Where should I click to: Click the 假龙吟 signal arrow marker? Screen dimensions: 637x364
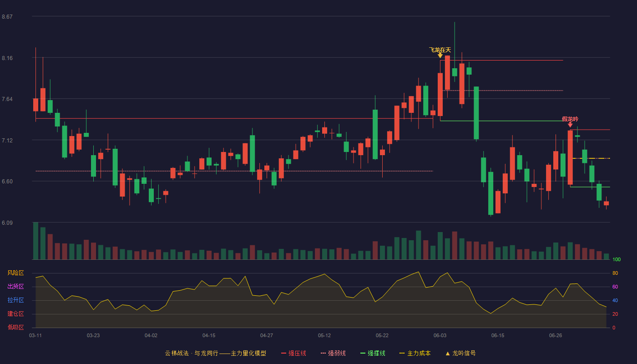tap(570, 125)
